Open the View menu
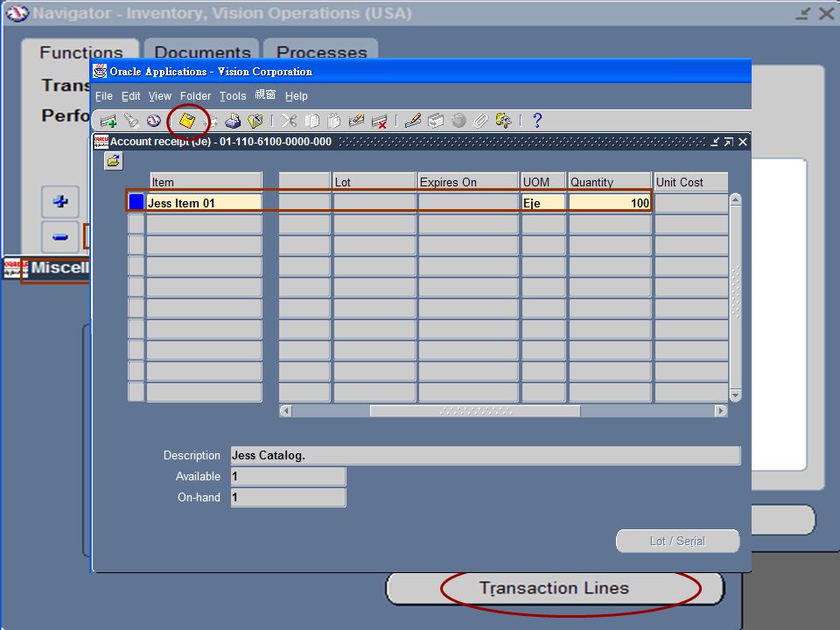Screen dimensions: 840x630 point(159,96)
